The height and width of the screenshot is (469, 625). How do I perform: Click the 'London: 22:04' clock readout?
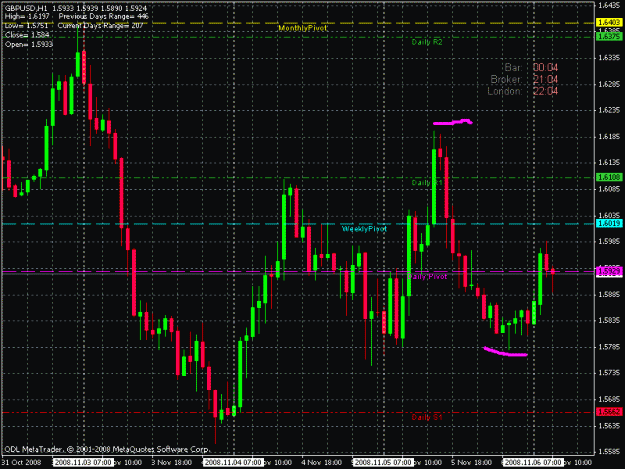click(523, 91)
